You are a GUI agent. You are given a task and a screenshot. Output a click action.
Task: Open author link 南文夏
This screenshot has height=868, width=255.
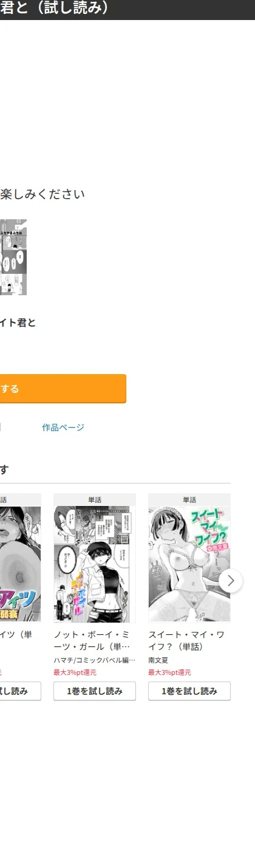[x=158, y=660]
